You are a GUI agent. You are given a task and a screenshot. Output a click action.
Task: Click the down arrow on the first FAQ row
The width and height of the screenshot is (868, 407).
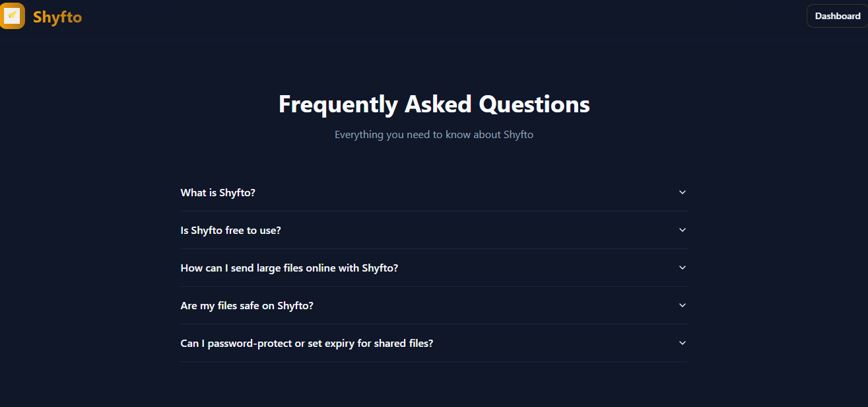pos(683,192)
